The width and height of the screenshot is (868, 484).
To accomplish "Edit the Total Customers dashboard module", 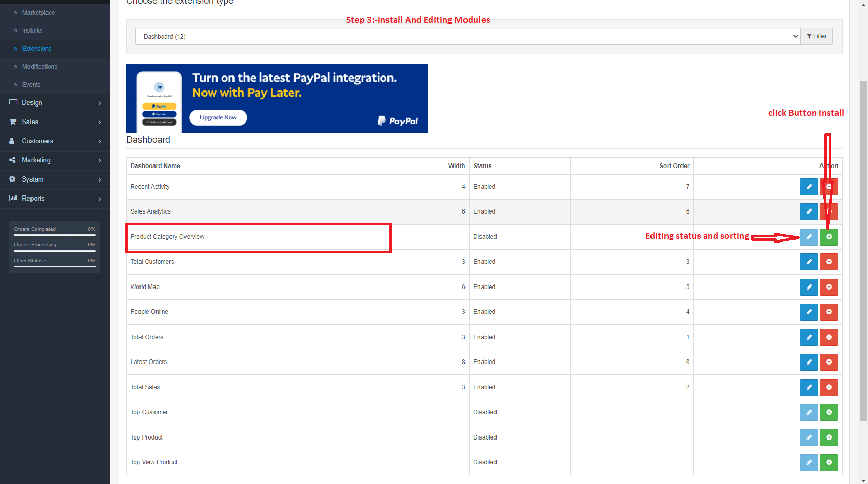I will coord(809,262).
